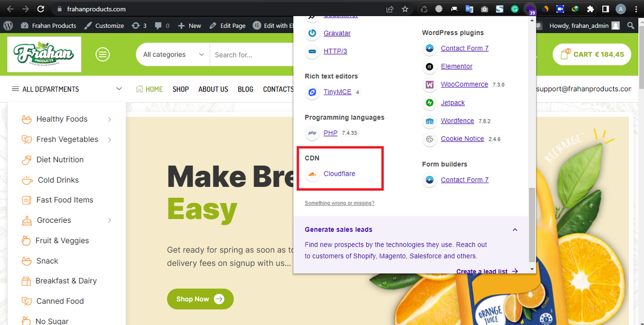Click the Wappalyzer popup scrollbar thumb
This screenshot has width=644, height=325.
tap(532, 225)
